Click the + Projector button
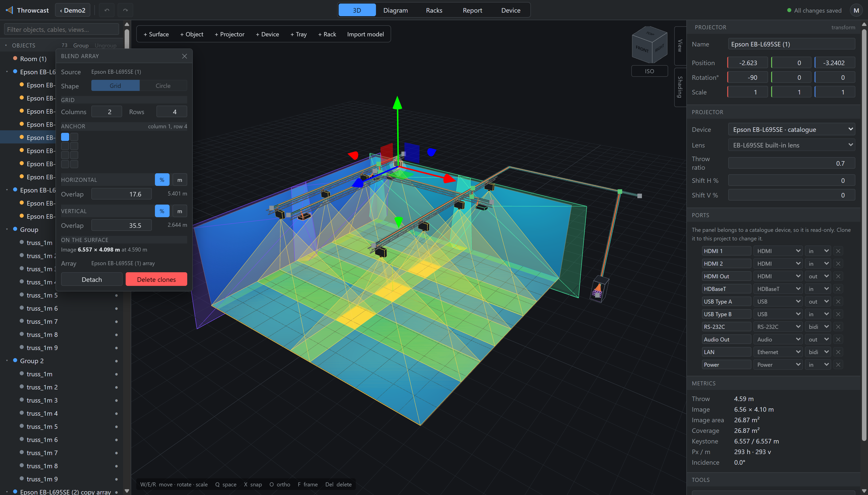The width and height of the screenshot is (868, 495). pos(230,34)
